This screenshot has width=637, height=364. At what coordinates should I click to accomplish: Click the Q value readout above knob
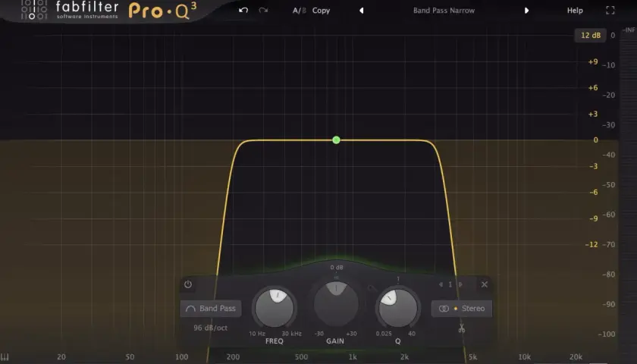tap(398, 279)
